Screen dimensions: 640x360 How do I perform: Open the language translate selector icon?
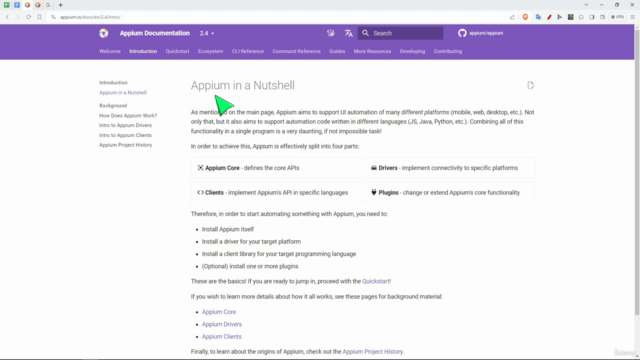pos(349,33)
